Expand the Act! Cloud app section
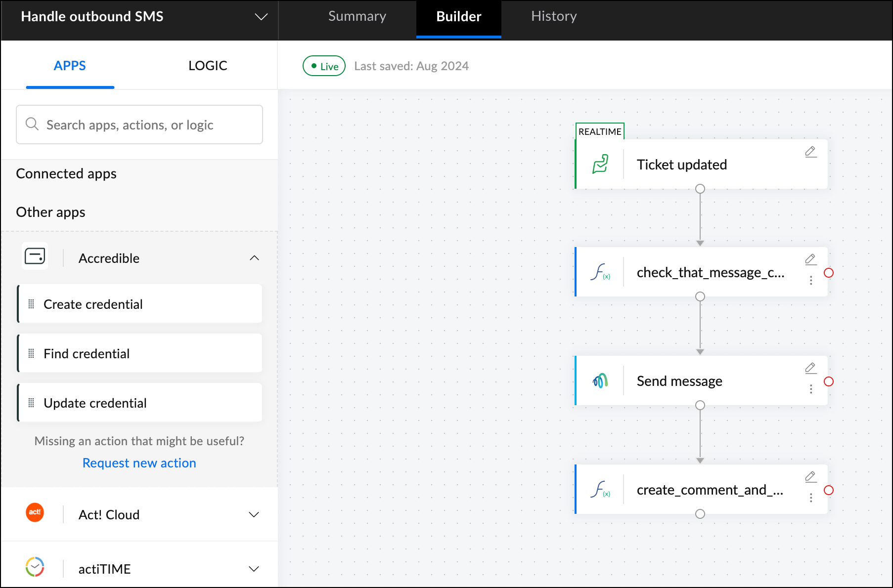The height and width of the screenshot is (588, 893). [x=254, y=514]
